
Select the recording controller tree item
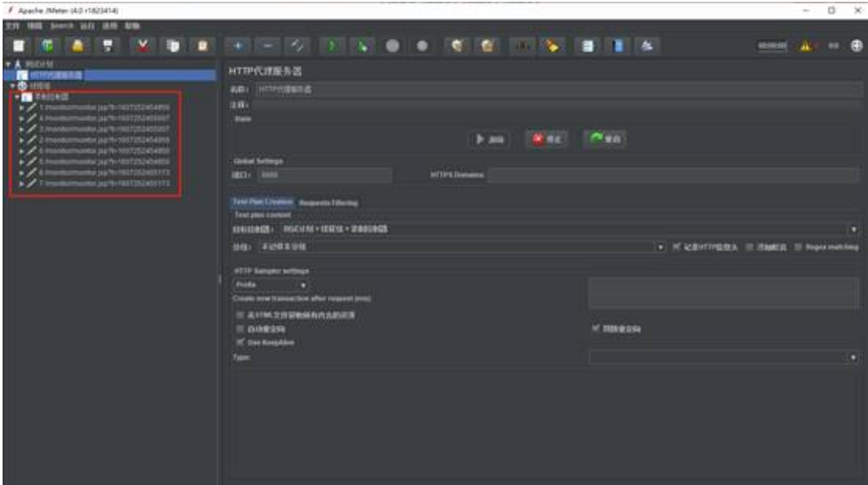pyautogui.click(x=52, y=97)
